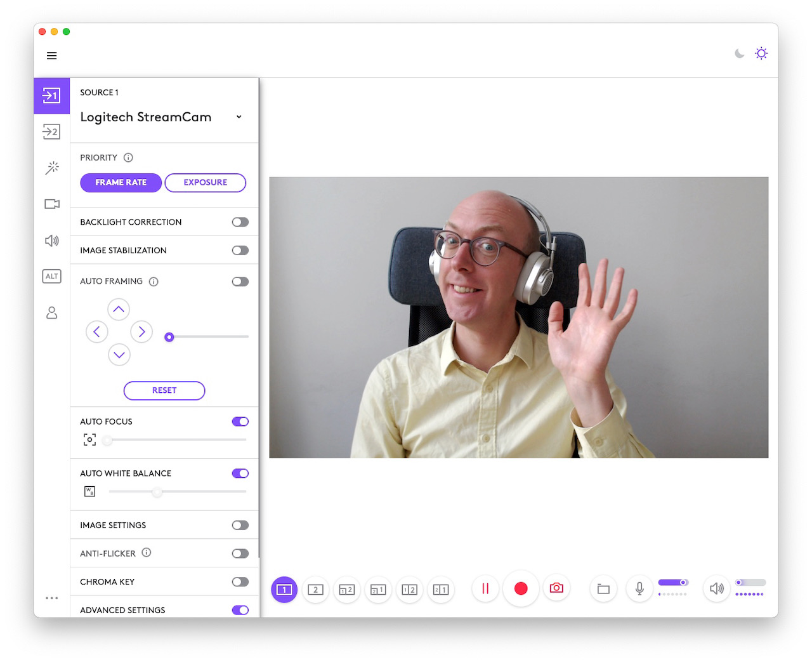812x662 pixels.
Task: Select Exposure priority
Action: 205,183
